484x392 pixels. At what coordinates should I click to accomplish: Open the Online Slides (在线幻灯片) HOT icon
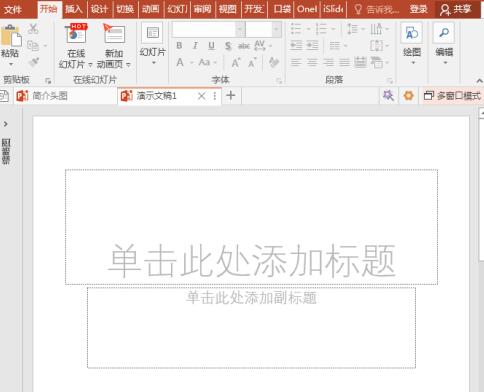[x=76, y=34]
